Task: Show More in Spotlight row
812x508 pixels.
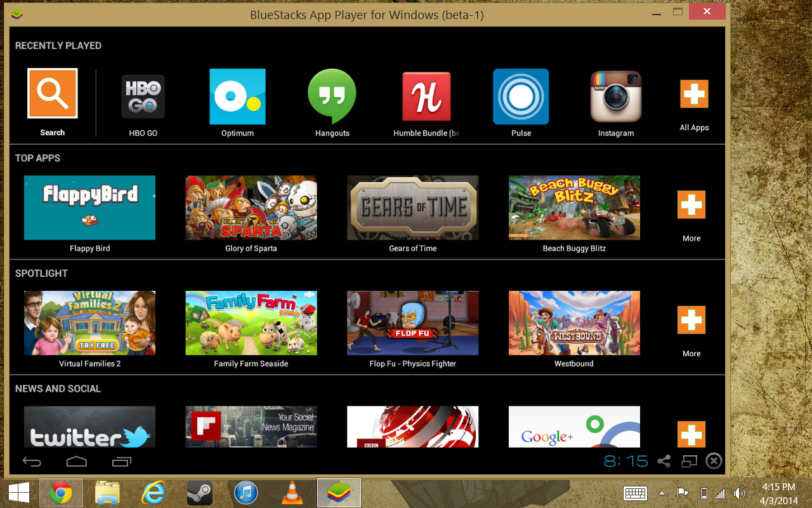Action: tap(691, 320)
